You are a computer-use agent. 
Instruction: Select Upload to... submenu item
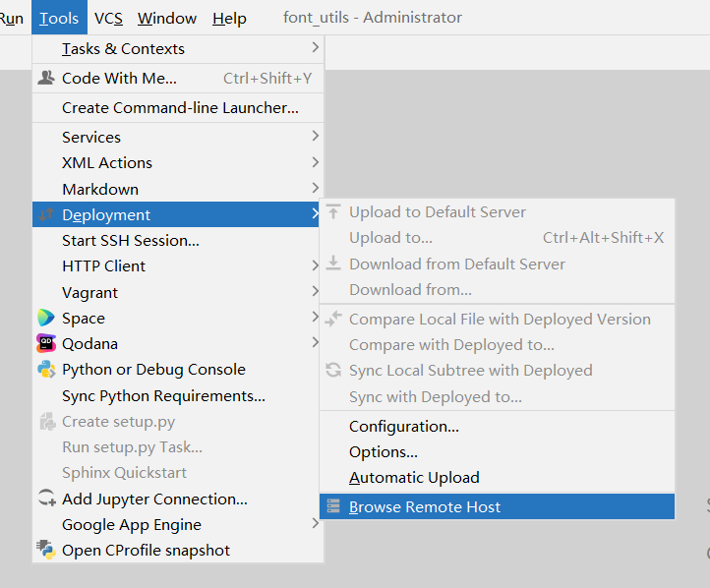pos(498,237)
